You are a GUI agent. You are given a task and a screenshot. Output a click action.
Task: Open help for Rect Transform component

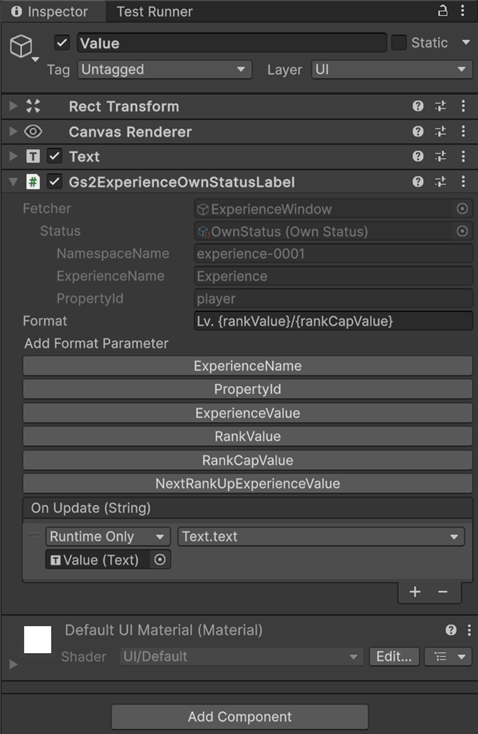[418, 106]
